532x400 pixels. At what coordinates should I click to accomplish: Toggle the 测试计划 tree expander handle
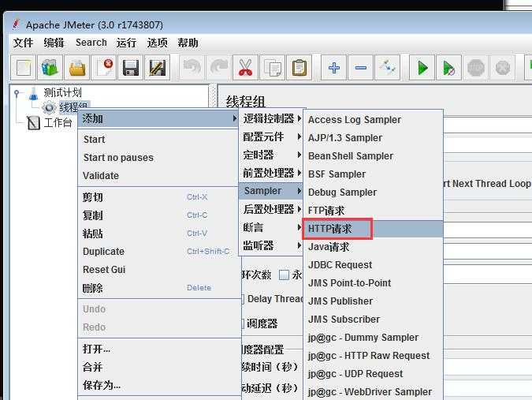pos(17,92)
